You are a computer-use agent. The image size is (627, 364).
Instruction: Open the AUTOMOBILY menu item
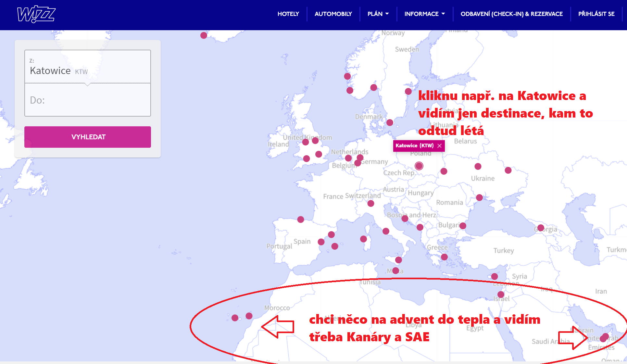click(x=333, y=14)
